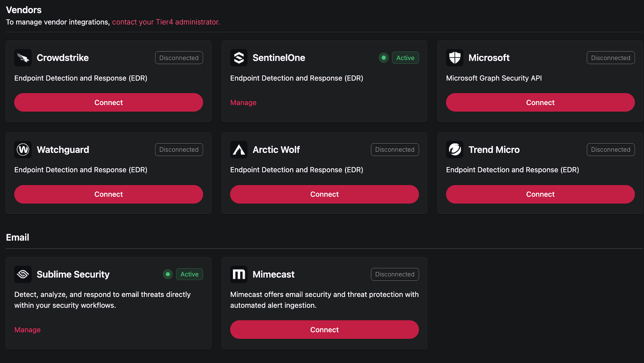Click the Arctic Wolf card title
This screenshot has width=644, height=363.
click(276, 149)
